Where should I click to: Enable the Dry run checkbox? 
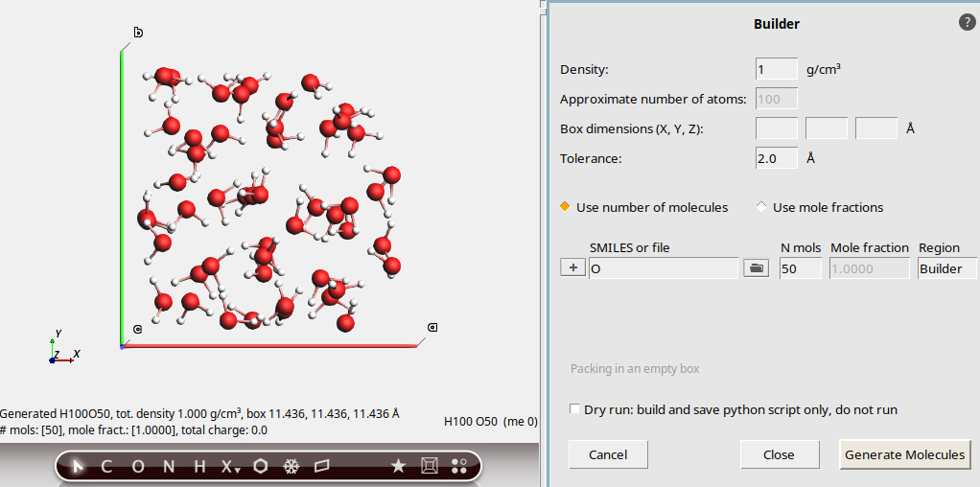[x=575, y=409]
